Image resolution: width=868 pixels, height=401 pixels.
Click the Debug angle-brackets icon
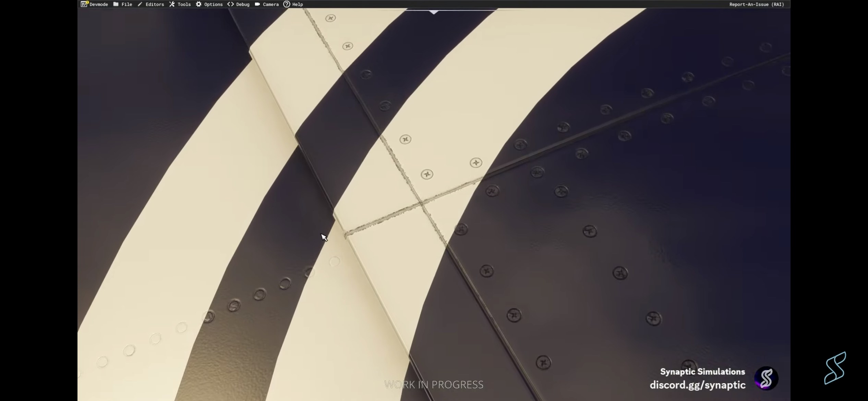tap(230, 4)
